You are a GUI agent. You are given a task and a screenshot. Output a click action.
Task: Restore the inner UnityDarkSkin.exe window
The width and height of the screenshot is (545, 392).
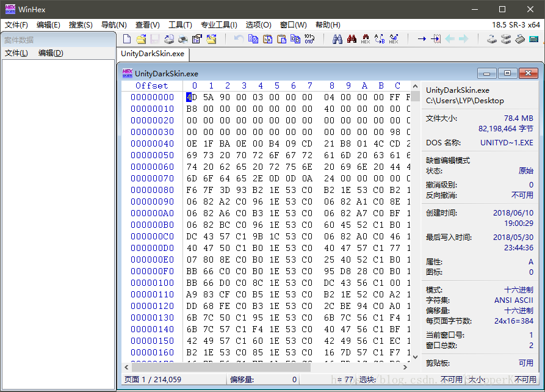pyautogui.click(x=507, y=73)
